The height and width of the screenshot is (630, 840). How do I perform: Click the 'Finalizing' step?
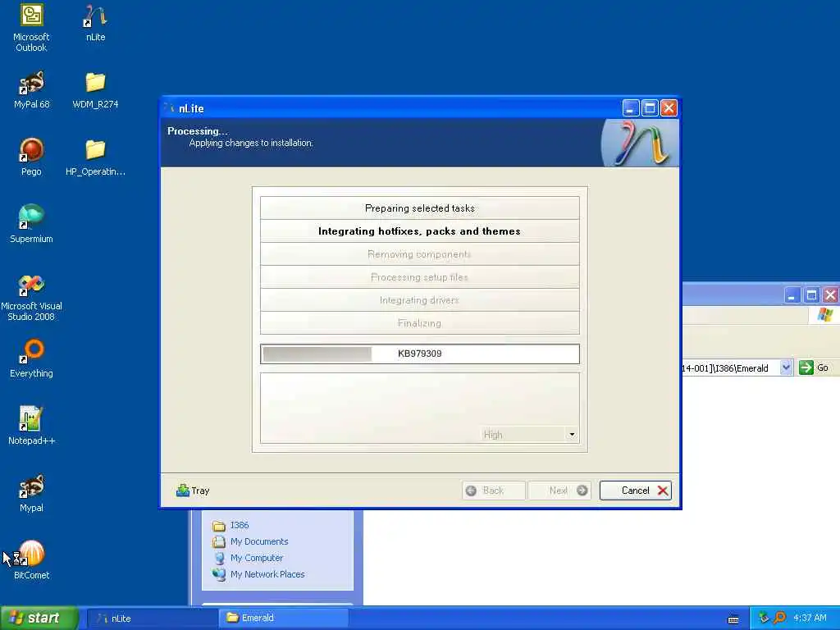(420, 323)
